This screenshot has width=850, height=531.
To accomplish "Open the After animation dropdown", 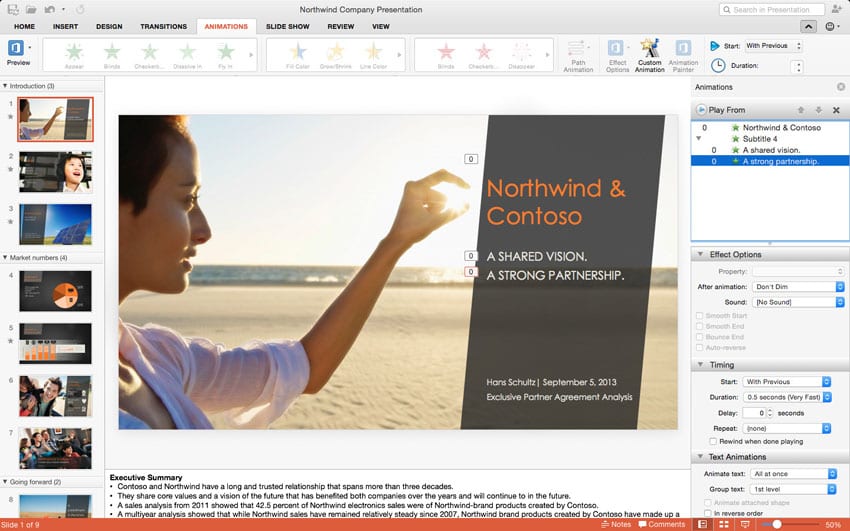I will [x=792, y=287].
